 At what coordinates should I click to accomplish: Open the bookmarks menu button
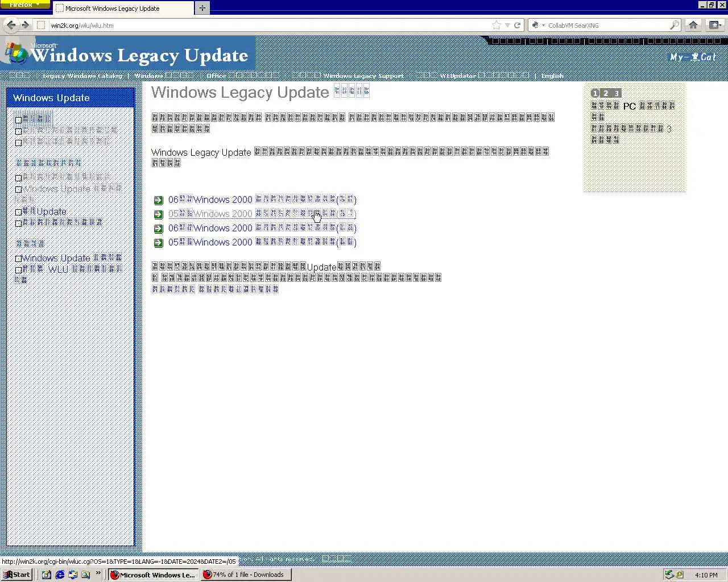(714, 25)
